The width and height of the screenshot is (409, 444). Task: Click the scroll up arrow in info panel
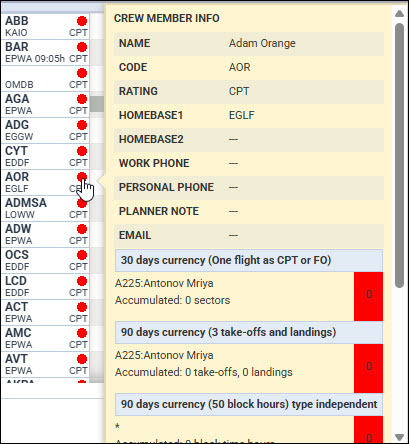pyautogui.click(x=399, y=14)
